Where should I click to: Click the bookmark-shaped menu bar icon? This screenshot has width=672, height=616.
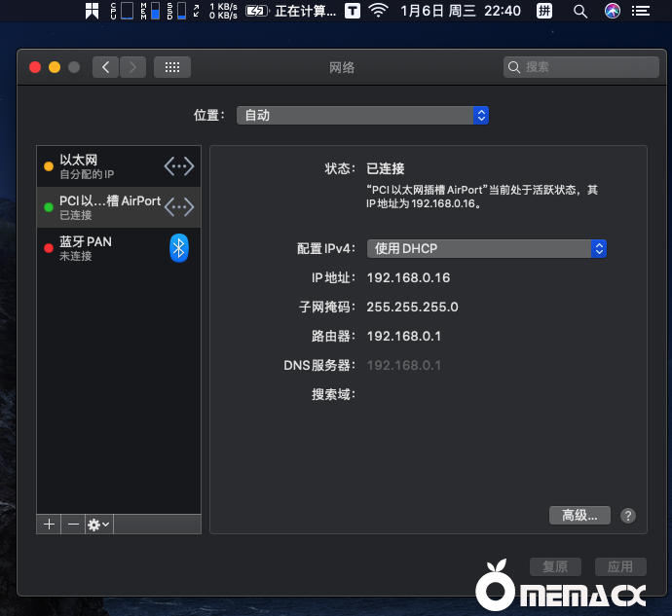coord(92,11)
